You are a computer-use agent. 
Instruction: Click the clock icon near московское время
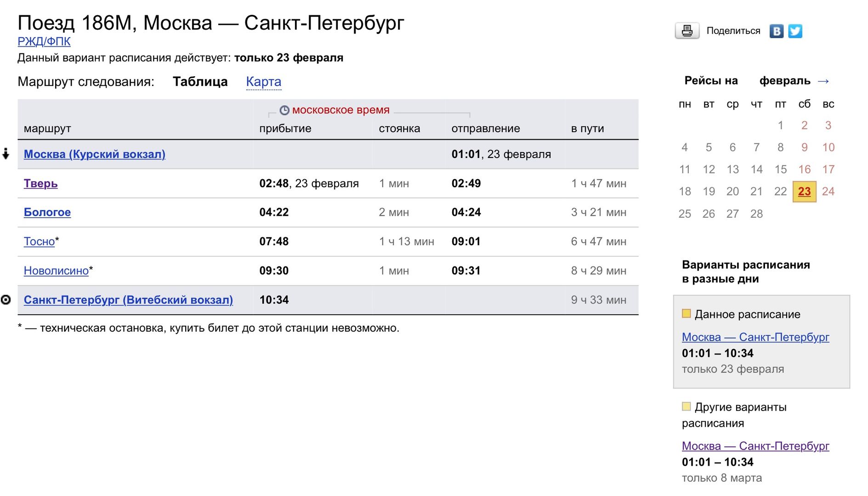coord(284,110)
